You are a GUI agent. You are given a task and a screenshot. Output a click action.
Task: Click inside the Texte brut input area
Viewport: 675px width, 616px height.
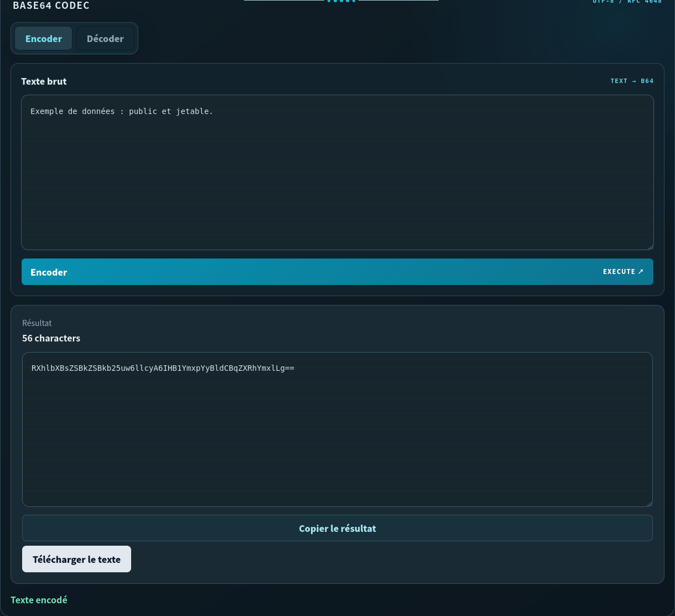pos(337,173)
